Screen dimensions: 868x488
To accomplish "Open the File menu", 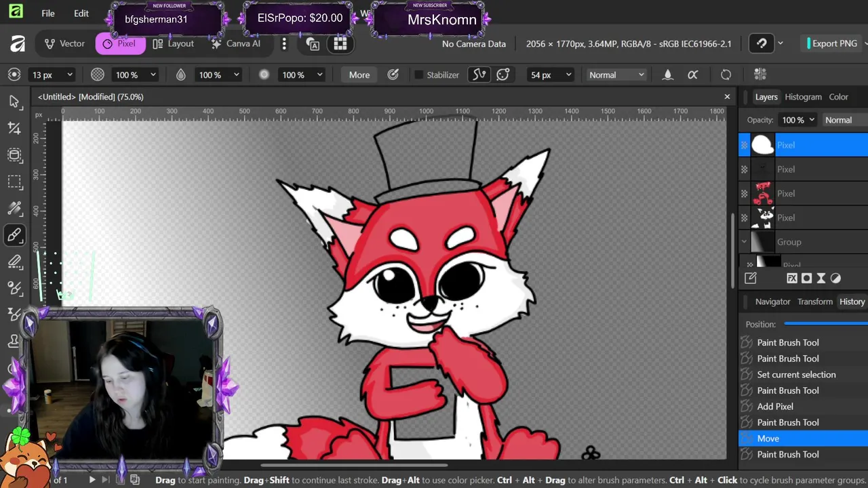I will click(48, 14).
